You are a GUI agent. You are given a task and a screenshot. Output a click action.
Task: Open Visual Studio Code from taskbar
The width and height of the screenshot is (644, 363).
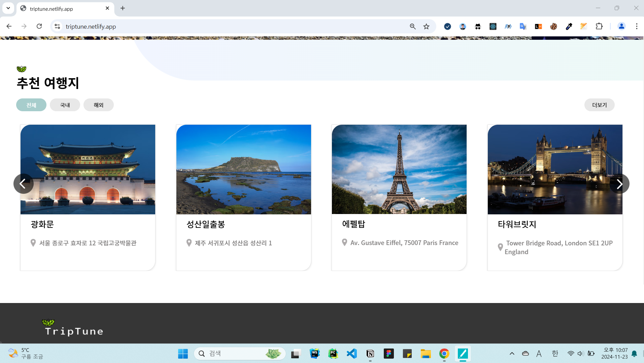tap(351, 353)
